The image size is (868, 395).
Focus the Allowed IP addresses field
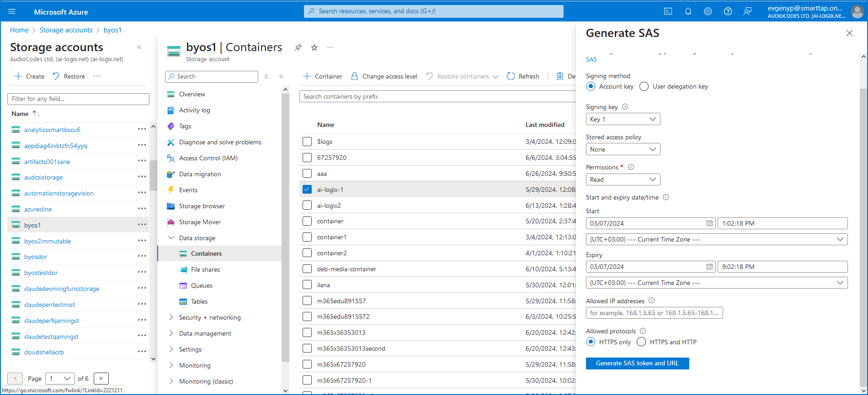point(655,313)
